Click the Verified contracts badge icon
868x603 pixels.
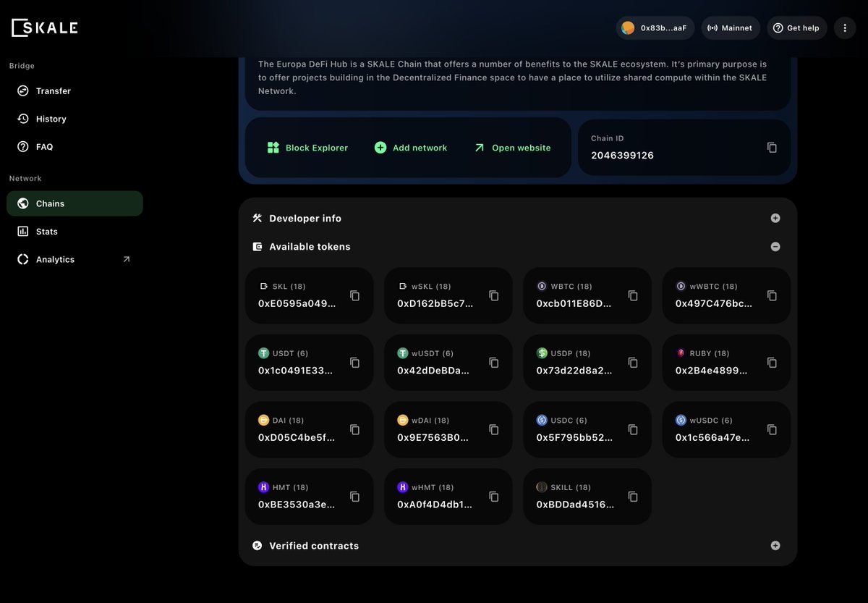pos(257,546)
